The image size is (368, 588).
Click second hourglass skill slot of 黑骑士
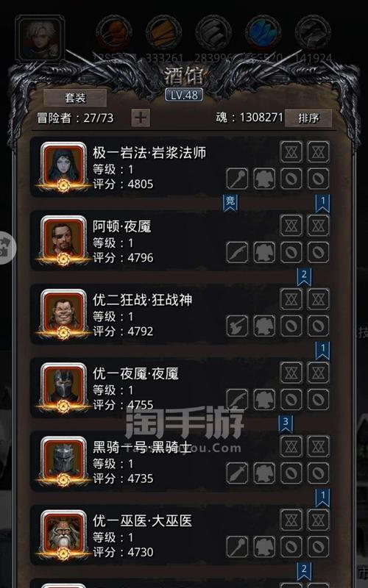pos(319,446)
